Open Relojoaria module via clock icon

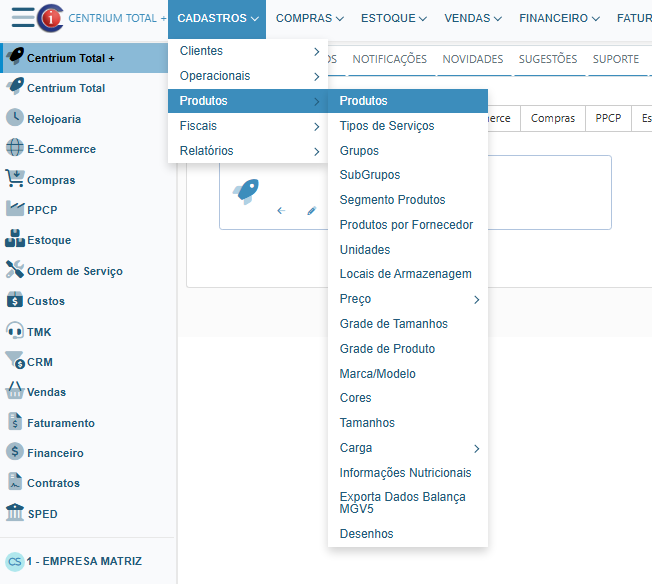pos(15,118)
